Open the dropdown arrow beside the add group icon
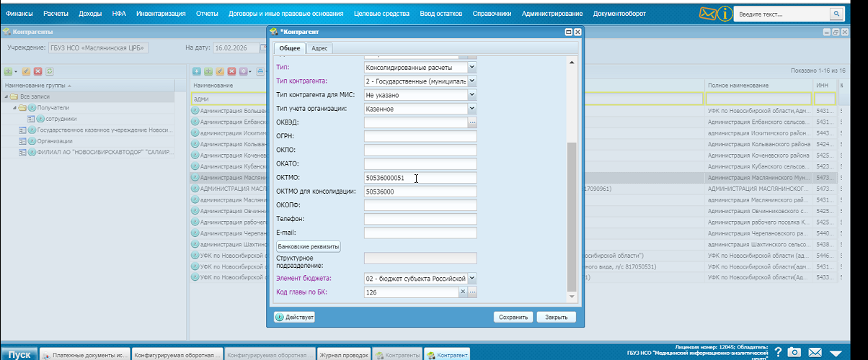This screenshot has height=360, width=868. [15, 71]
